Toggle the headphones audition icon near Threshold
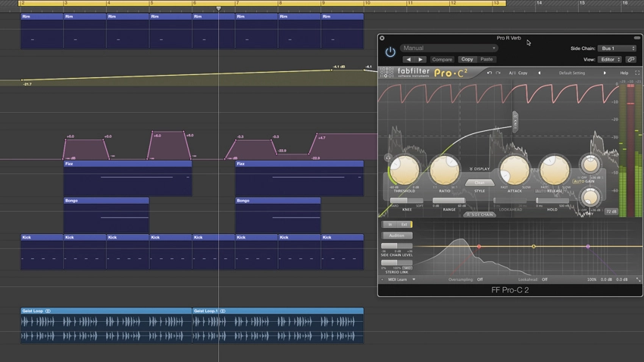The width and height of the screenshot is (644, 362). pyautogui.click(x=388, y=158)
